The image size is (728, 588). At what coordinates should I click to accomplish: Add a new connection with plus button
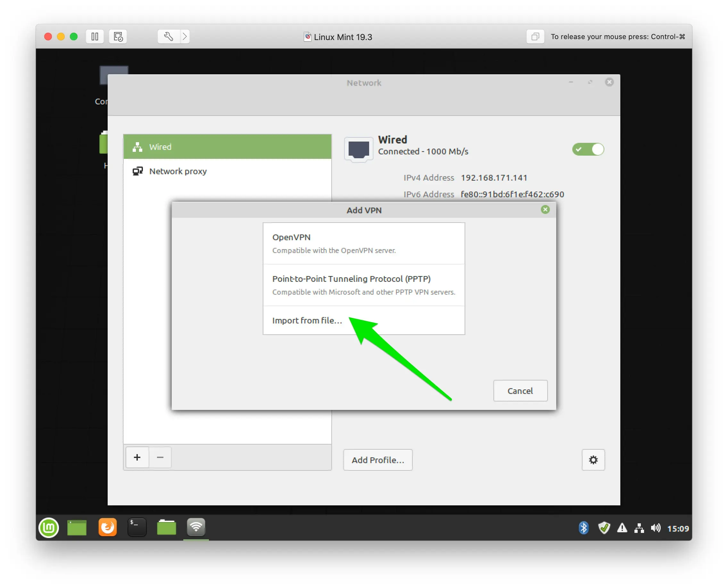pos(137,457)
